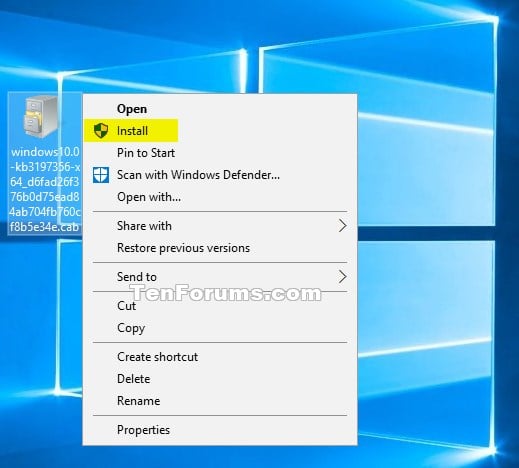The height and width of the screenshot is (468, 519).
Task: Choose Create shortcut
Action: coord(158,357)
